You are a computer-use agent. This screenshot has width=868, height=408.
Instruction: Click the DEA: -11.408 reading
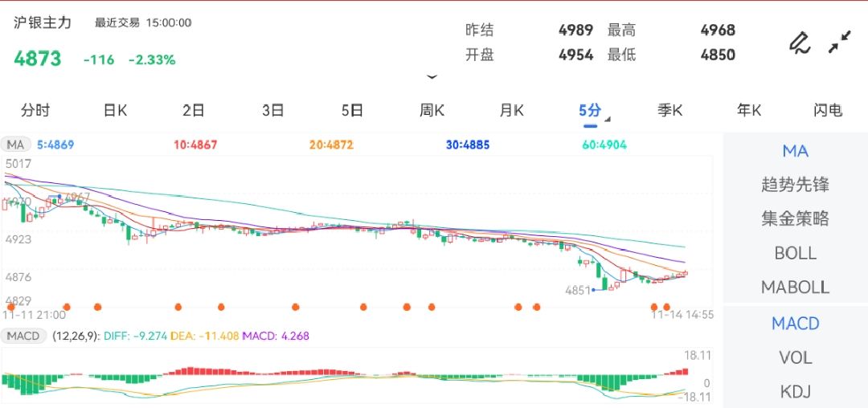pyautogui.click(x=206, y=336)
